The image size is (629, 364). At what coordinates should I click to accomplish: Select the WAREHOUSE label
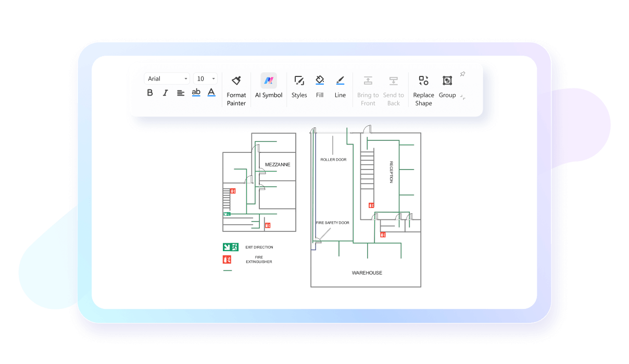pos(367,272)
